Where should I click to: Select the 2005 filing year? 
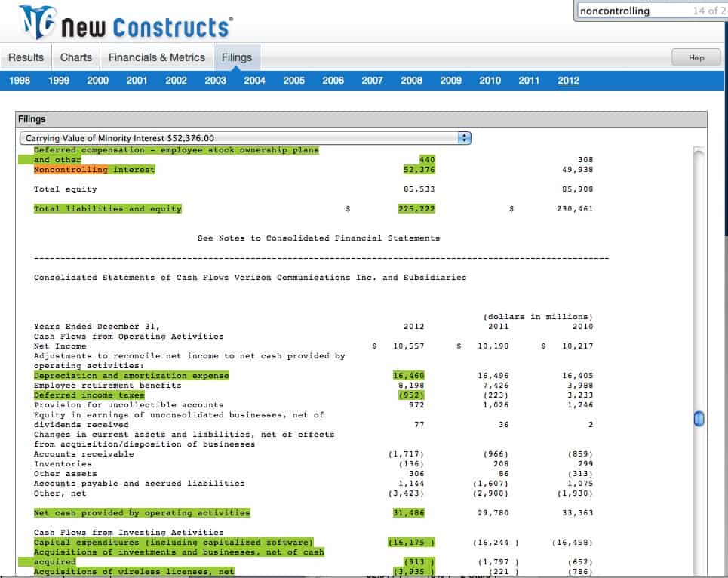pyautogui.click(x=294, y=81)
